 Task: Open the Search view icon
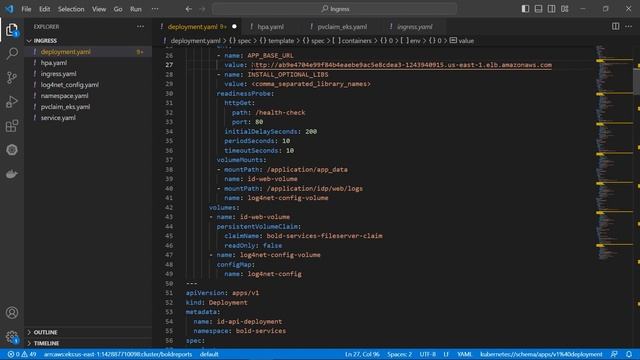click(x=12, y=53)
